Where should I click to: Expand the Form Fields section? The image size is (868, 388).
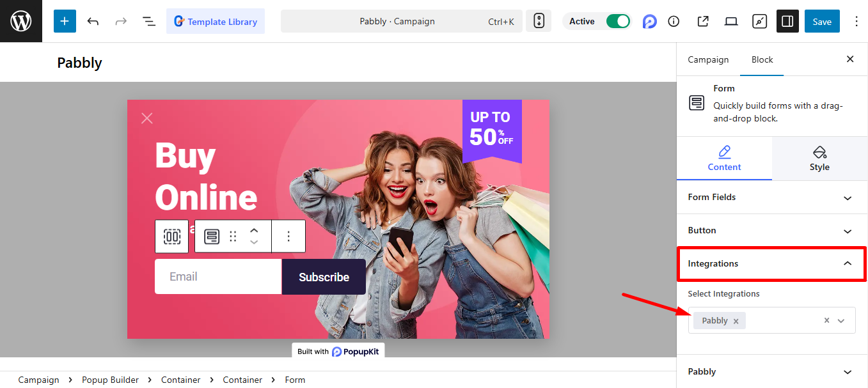[x=771, y=198]
